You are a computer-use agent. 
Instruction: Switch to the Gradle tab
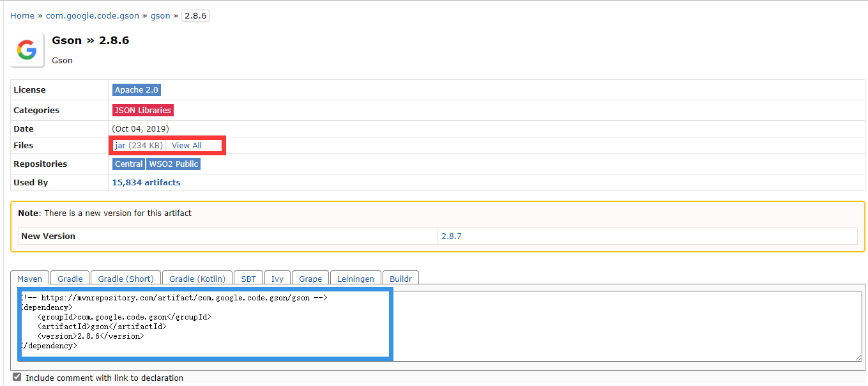pos(70,279)
